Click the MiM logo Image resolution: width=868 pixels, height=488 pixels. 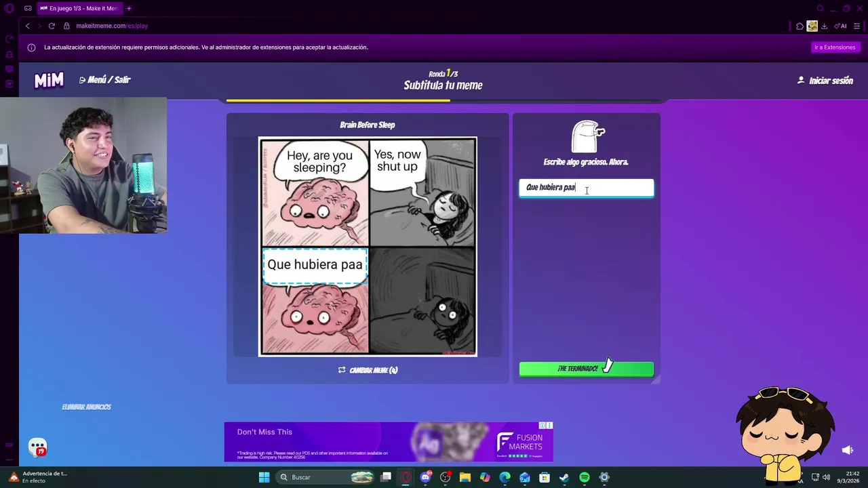(49, 80)
